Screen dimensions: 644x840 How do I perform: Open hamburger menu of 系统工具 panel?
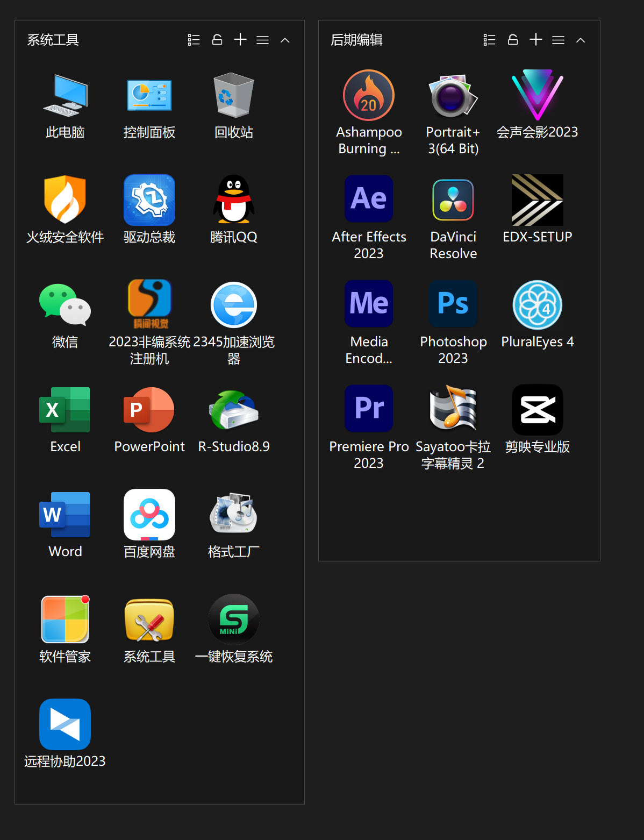pos(263,40)
